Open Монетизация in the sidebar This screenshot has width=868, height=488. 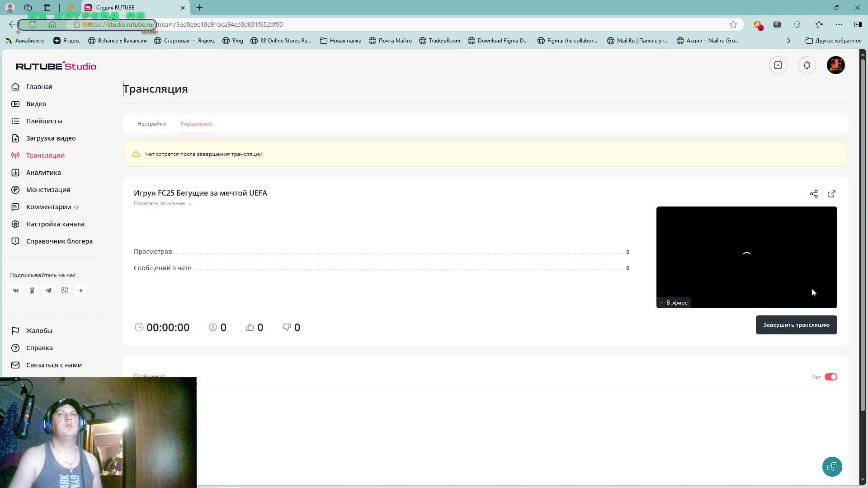point(48,190)
